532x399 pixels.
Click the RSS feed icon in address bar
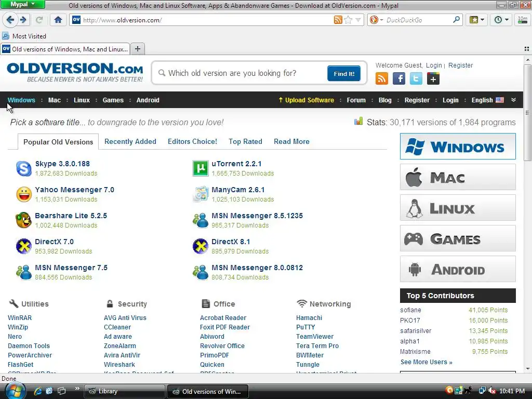point(338,20)
